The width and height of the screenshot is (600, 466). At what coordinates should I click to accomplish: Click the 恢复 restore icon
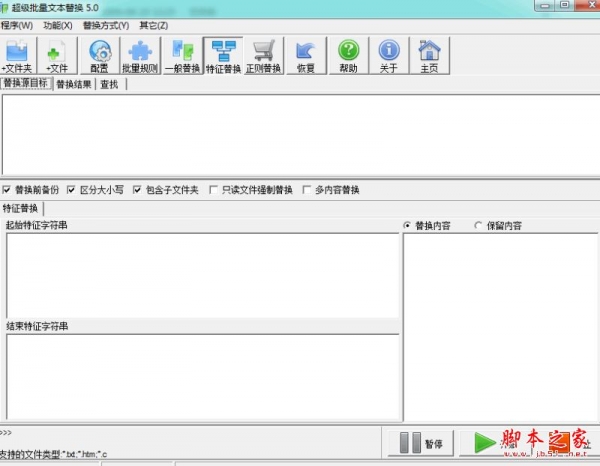point(306,56)
